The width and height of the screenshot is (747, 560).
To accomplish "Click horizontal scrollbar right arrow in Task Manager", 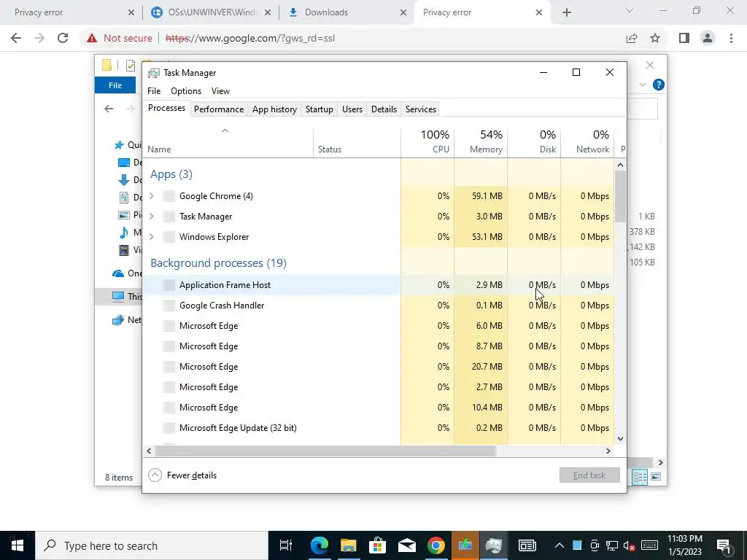I will [608, 451].
